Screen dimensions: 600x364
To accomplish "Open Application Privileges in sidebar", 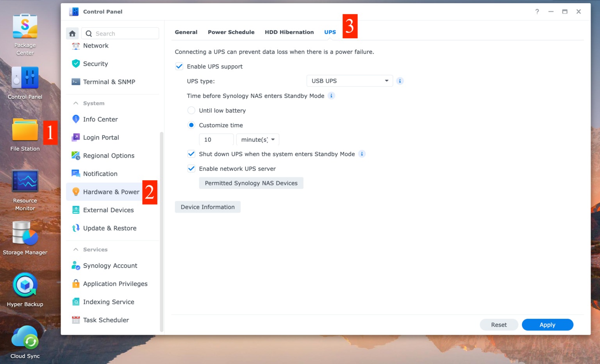I will pyautogui.click(x=112, y=284).
